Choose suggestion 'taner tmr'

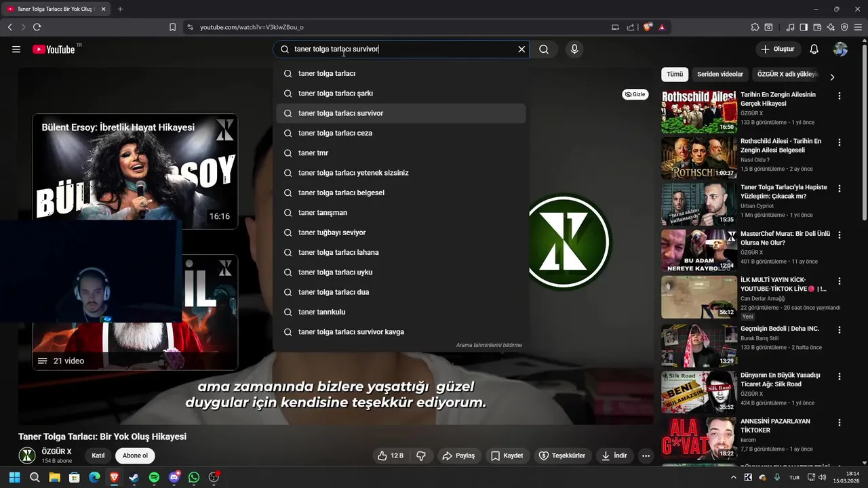(x=401, y=153)
